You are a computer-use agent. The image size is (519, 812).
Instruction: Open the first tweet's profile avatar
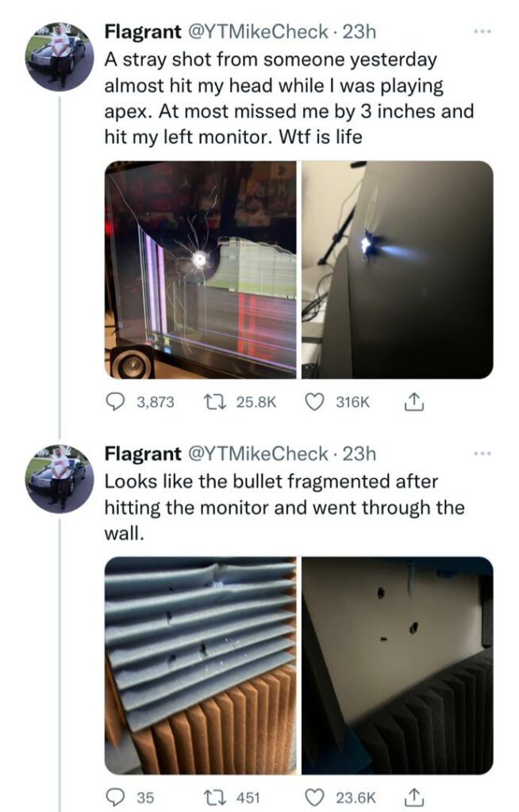(60, 56)
